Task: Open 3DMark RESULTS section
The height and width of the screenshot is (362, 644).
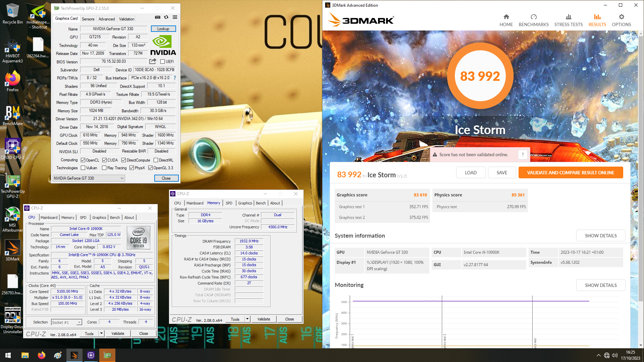Action: click(x=597, y=20)
